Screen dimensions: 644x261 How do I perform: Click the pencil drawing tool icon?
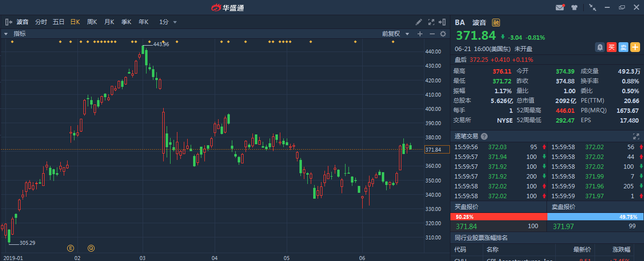pyautogui.click(x=419, y=22)
